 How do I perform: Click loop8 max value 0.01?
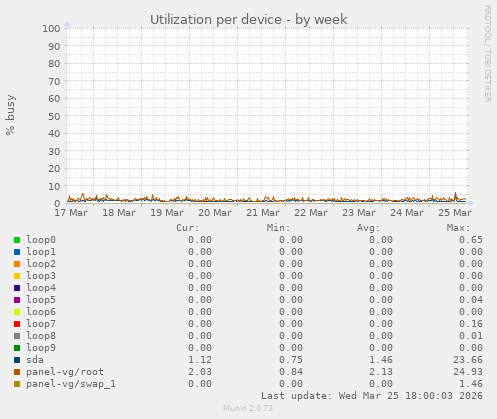coord(471,336)
